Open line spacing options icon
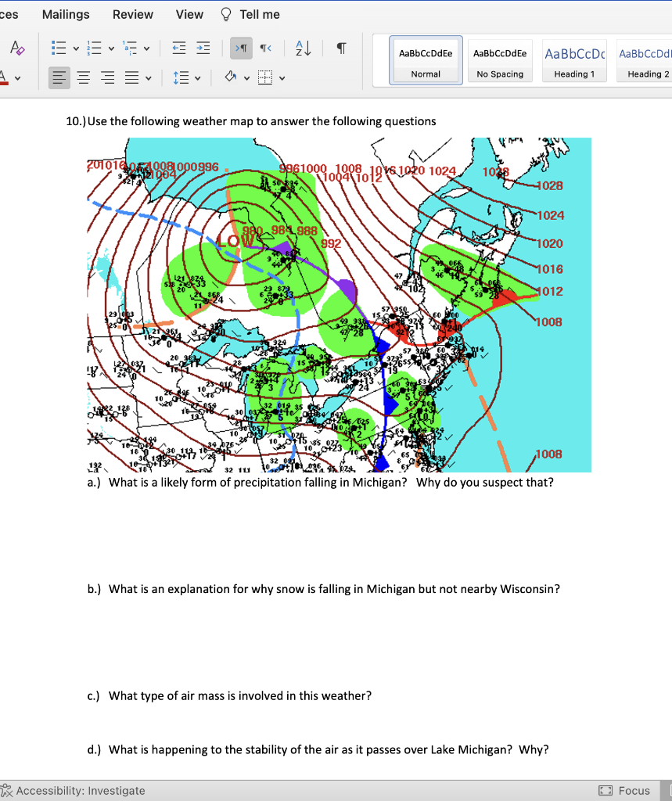The height and width of the screenshot is (801, 672). [181, 78]
